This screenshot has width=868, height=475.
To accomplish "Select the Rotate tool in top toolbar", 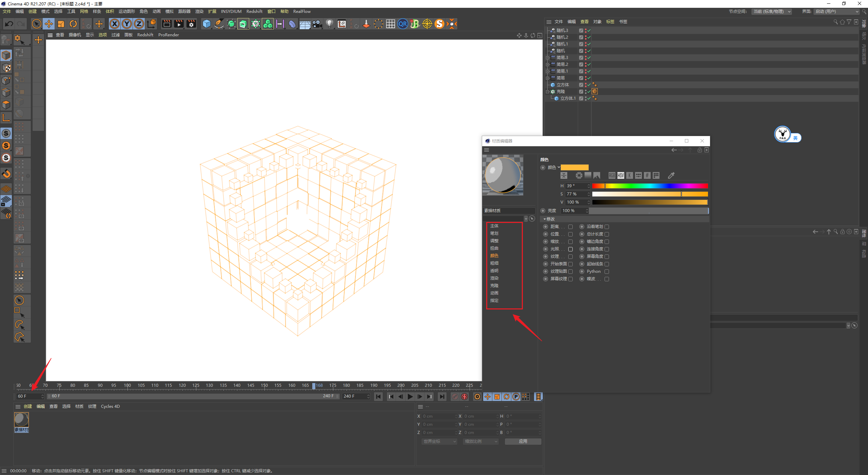I will (x=73, y=24).
